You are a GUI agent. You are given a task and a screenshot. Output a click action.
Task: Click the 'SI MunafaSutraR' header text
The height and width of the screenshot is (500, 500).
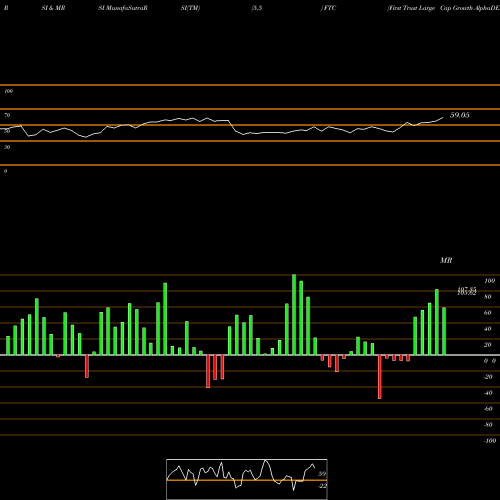point(123,8)
